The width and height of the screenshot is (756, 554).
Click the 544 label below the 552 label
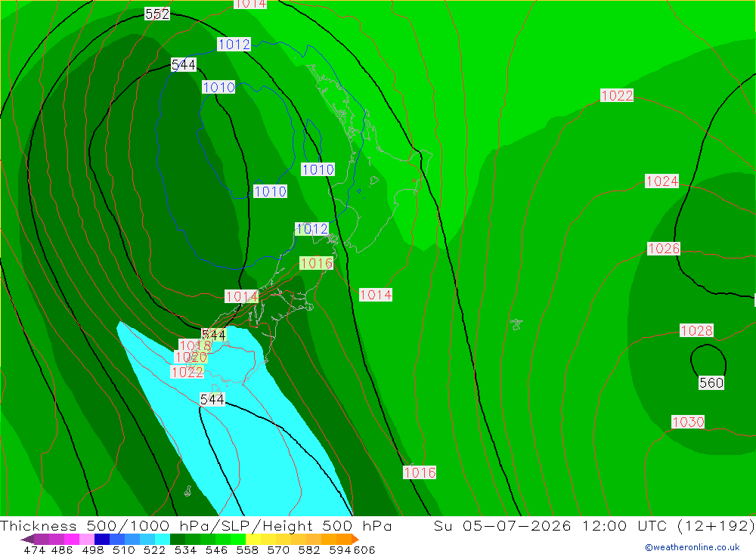(184, 64)
